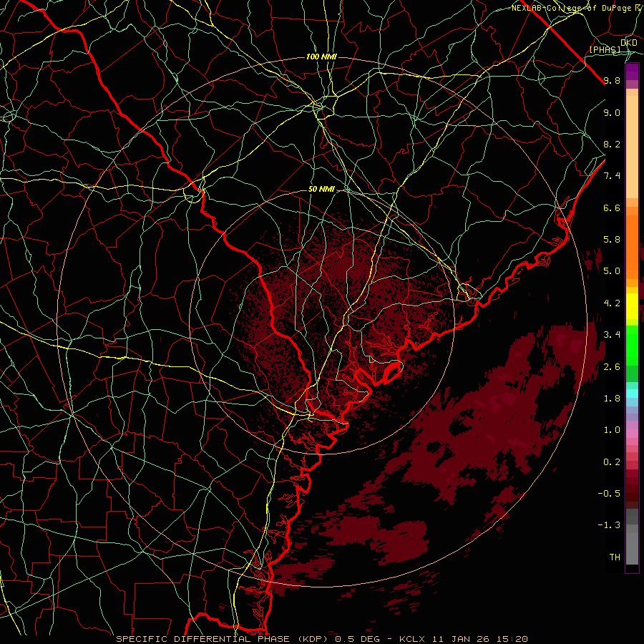
Task: Click the 7.4 value on the scale
Action: click(x=612, y=176)
